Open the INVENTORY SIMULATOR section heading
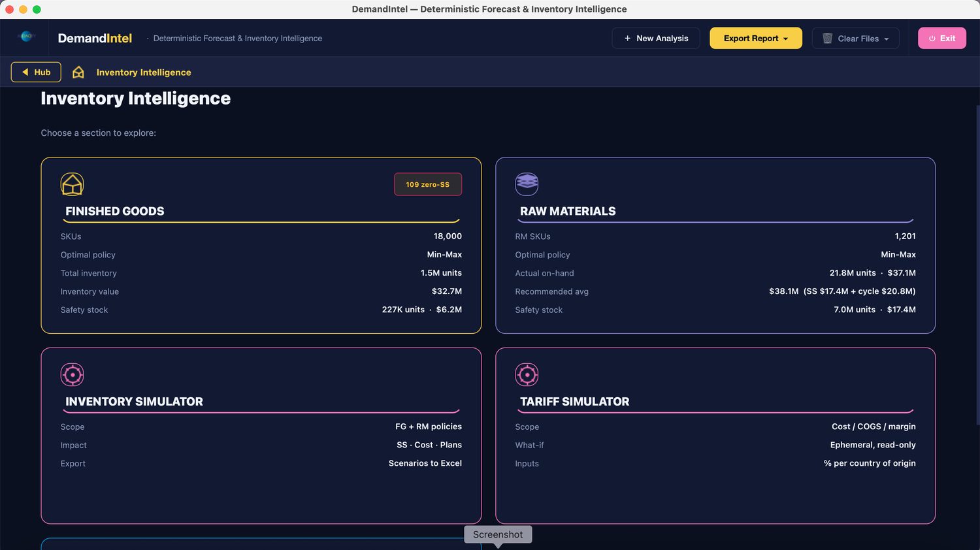 (x=134, y=402)
